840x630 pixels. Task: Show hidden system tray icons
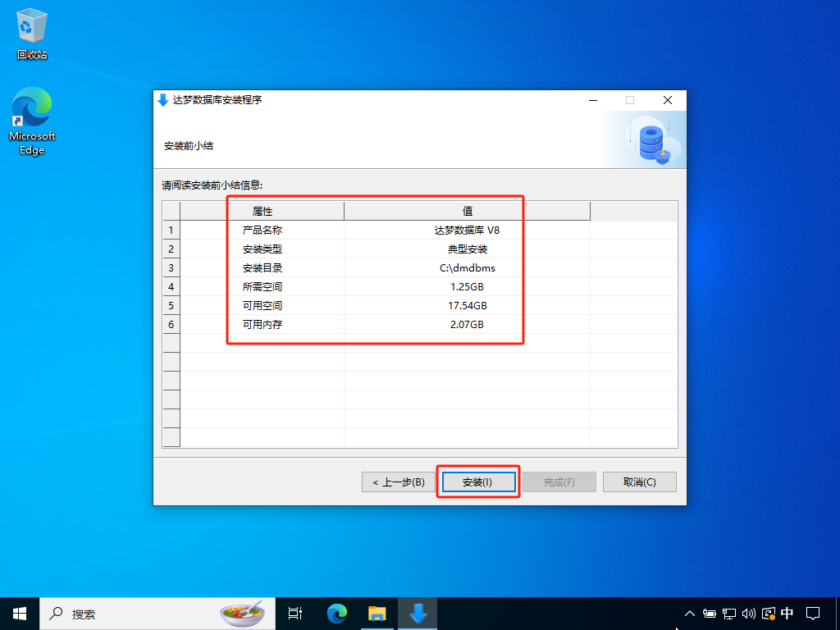point(689,614)
